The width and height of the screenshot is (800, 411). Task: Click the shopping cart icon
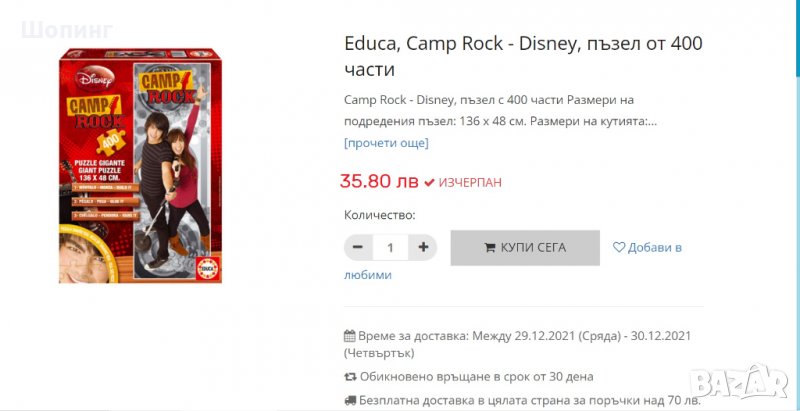tap(490, 247)
